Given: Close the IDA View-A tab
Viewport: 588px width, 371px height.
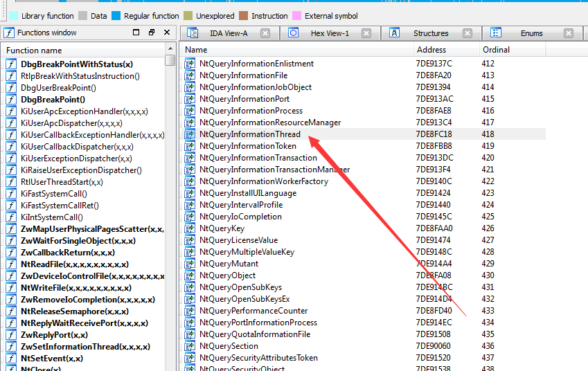Looking at the screenshot, I should [265, 33].
